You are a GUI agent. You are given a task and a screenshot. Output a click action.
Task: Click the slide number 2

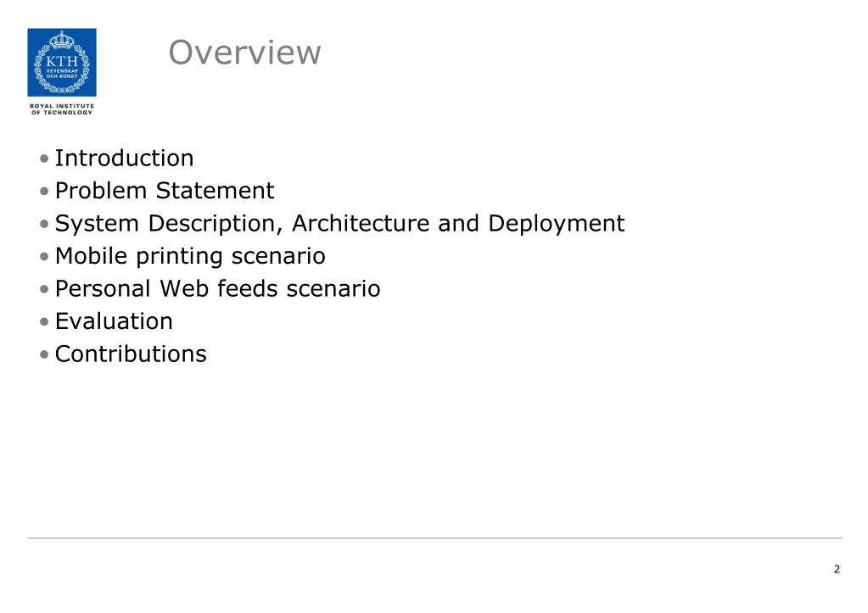click(x=837, y=569)
